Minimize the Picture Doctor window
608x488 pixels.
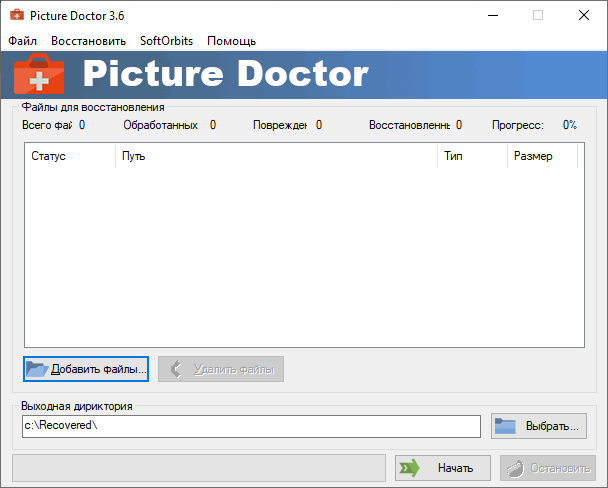coord(490,15)
